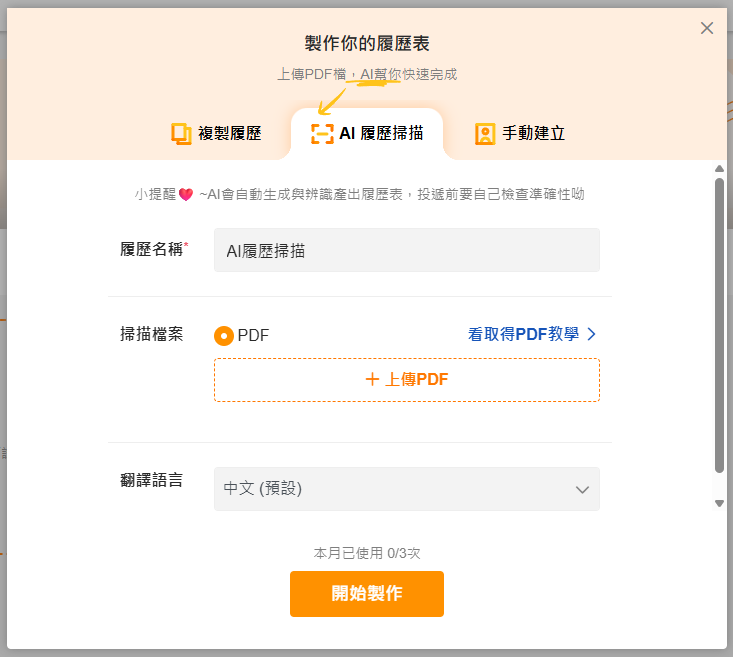
Task: Click the 上傳PDF upload area
Action: [x=406, y=380]
